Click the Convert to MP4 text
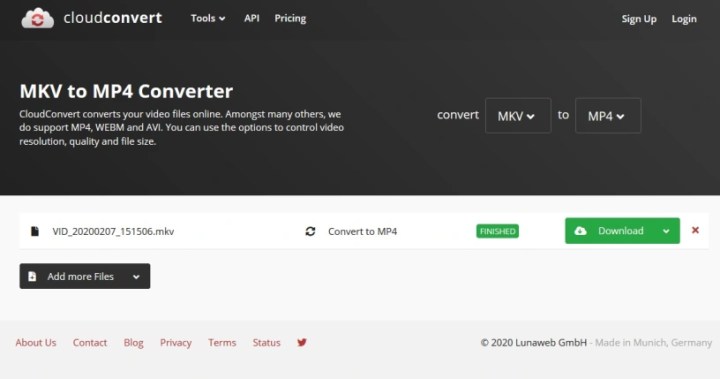The width and height of the screenshot is (720, 379). coord(362,232)
